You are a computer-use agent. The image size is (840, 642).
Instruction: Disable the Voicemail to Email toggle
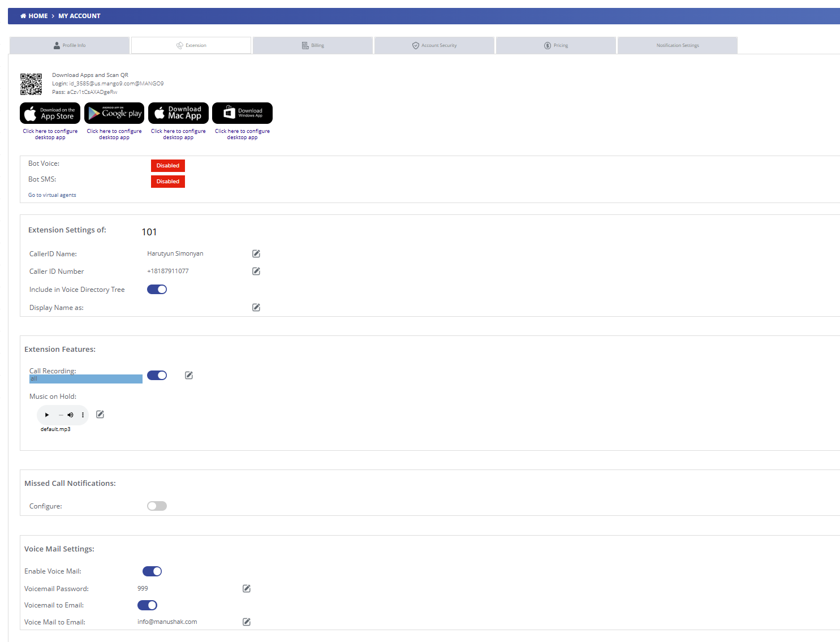[x=147, y=605]
